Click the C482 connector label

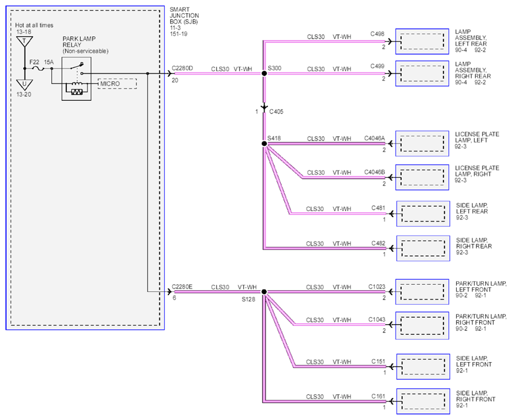378,243
